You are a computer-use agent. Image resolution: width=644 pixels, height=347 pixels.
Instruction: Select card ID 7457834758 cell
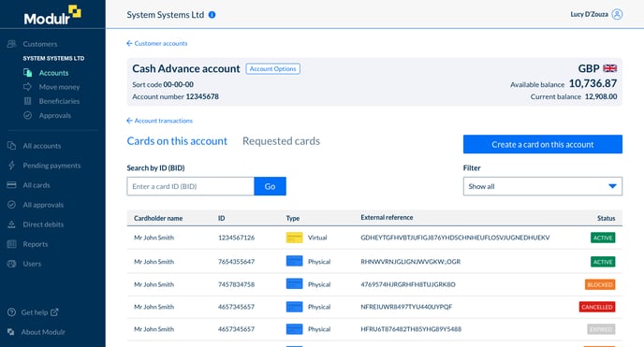tap(236, 284)
